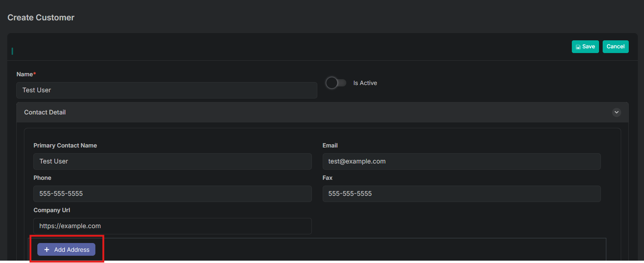
Task: Click the Cancel button
Action: pos(615,46)
